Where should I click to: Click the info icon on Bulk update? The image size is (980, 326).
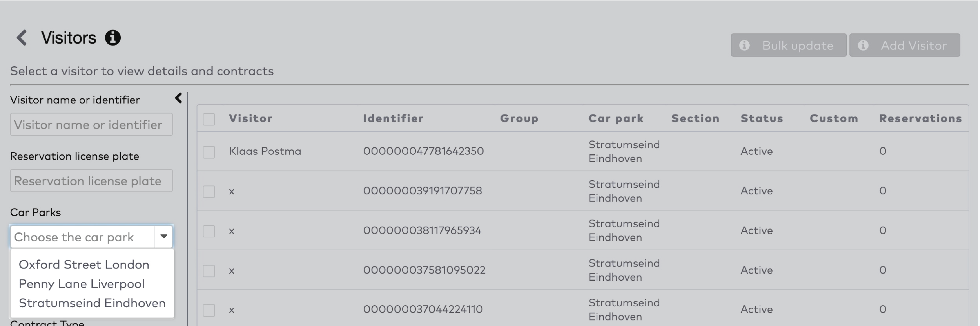click(x=744, y=46)
